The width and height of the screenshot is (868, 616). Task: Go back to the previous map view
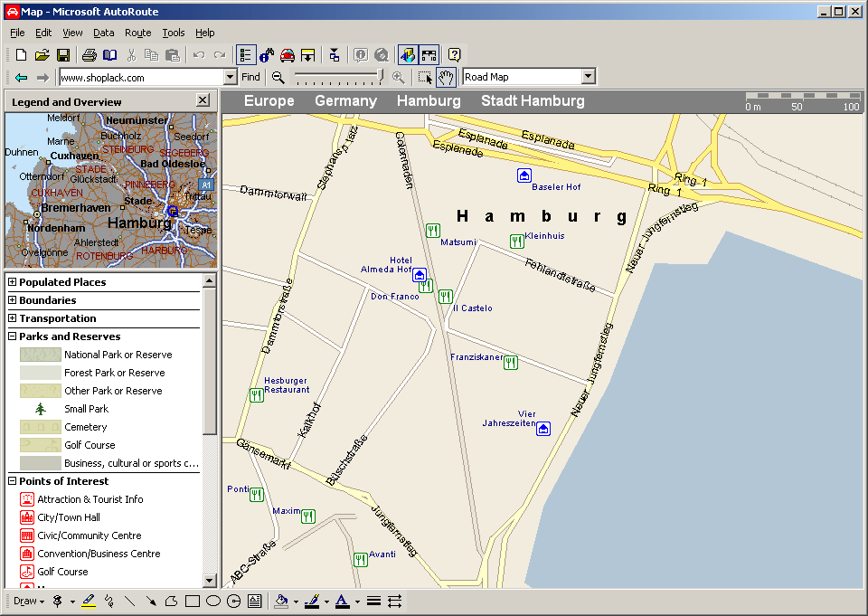click(x=21, y=78)
